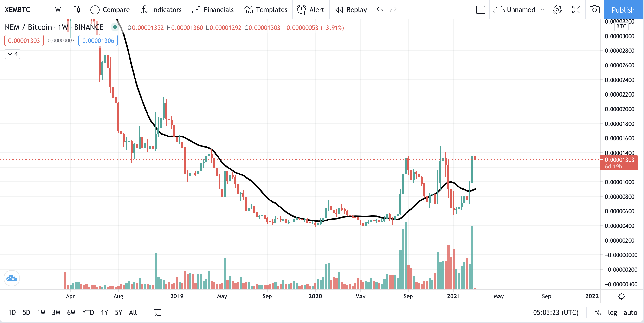Screen dimensions: 644x323
Task: Open layout selection square icon
Action: pyautogui.click(x=480, y=10)
